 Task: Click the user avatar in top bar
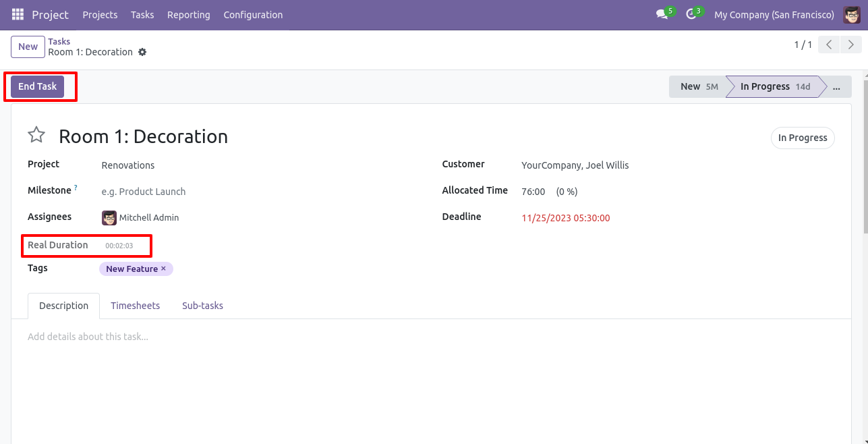tap(852, 14)
